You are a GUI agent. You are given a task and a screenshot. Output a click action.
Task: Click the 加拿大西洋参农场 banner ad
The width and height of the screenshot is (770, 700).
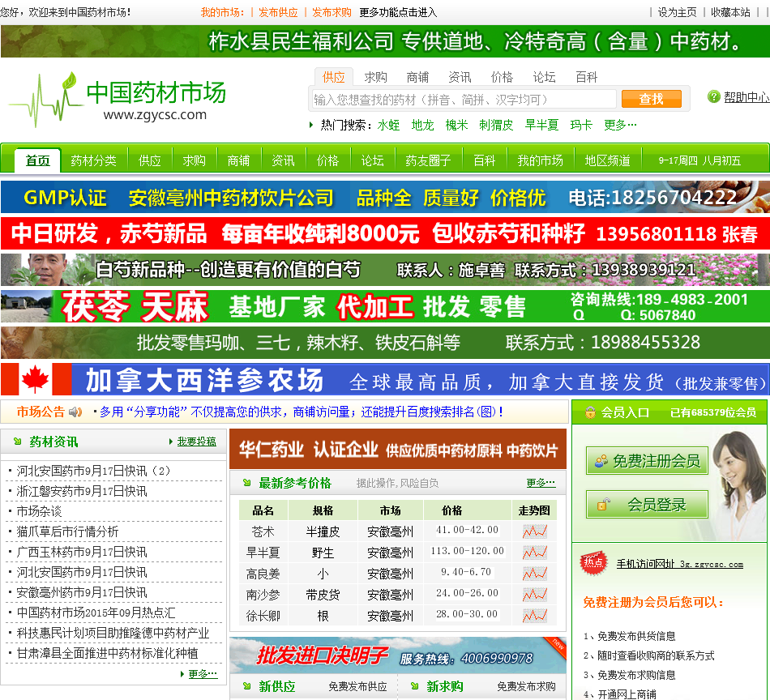pyautogui.click(x=385, y=379)
